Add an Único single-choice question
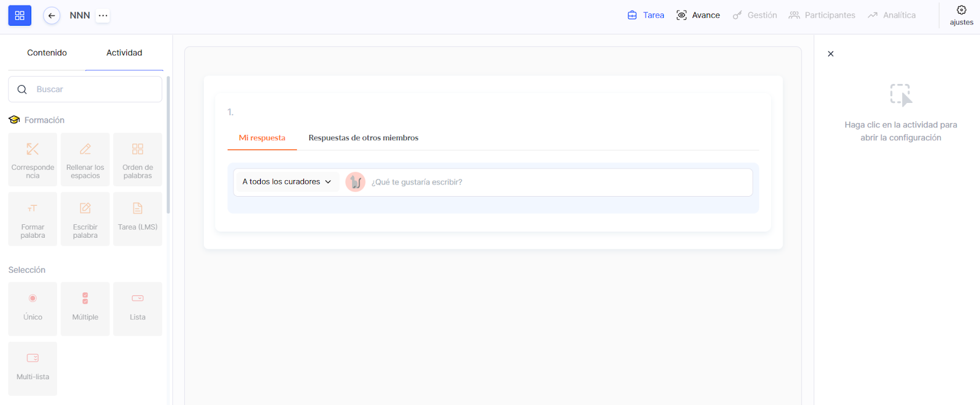This screenshot has width=980, height=405. (x=32, y=308)
